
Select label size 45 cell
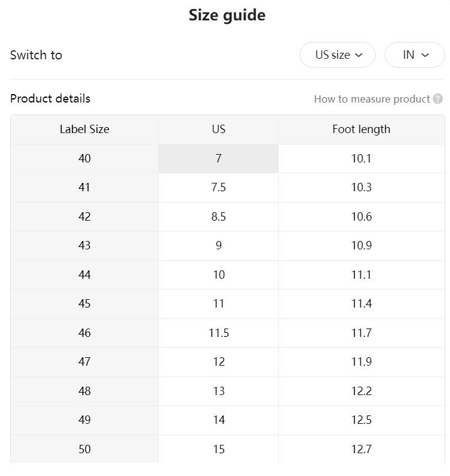(84, 304)
